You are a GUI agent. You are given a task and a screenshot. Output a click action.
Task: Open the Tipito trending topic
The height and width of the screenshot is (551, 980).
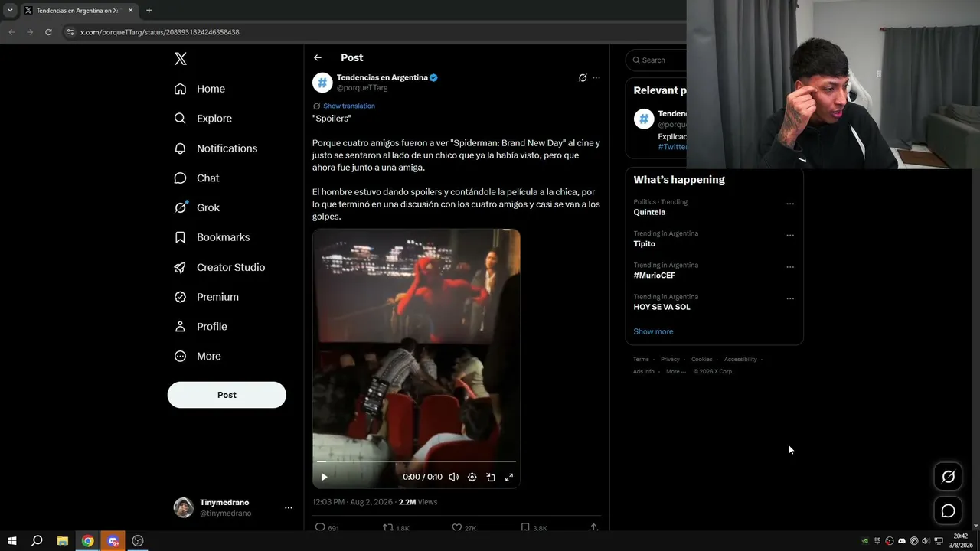[x=645, y=243]
